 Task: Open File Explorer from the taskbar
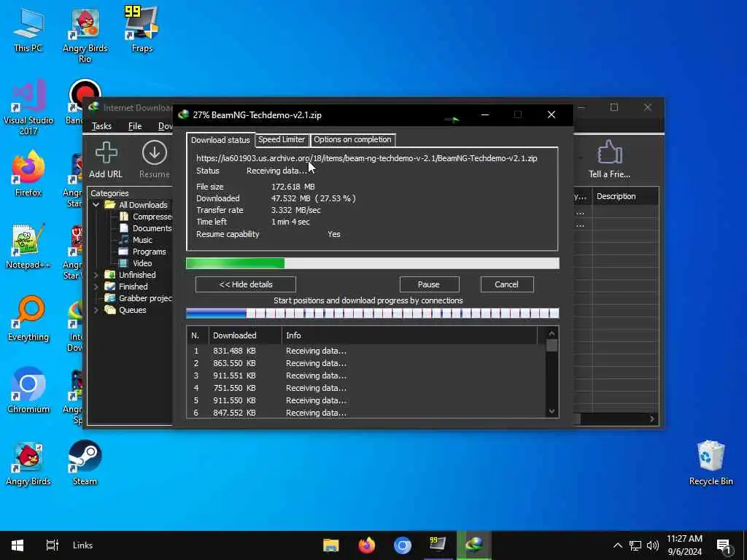click(x=330, y=545)
